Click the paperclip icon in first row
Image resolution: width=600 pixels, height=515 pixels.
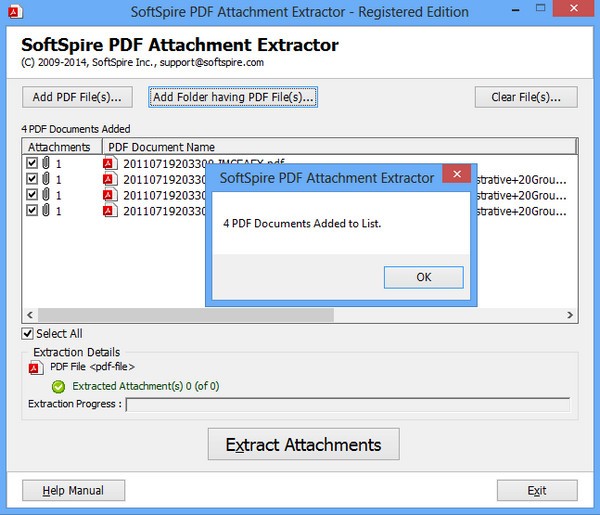46,163
